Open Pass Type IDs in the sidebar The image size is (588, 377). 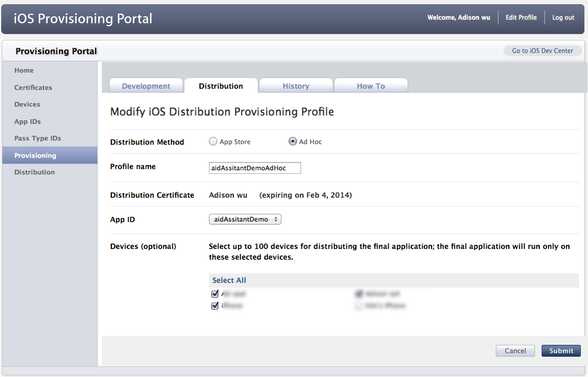[x=37, y=138]
